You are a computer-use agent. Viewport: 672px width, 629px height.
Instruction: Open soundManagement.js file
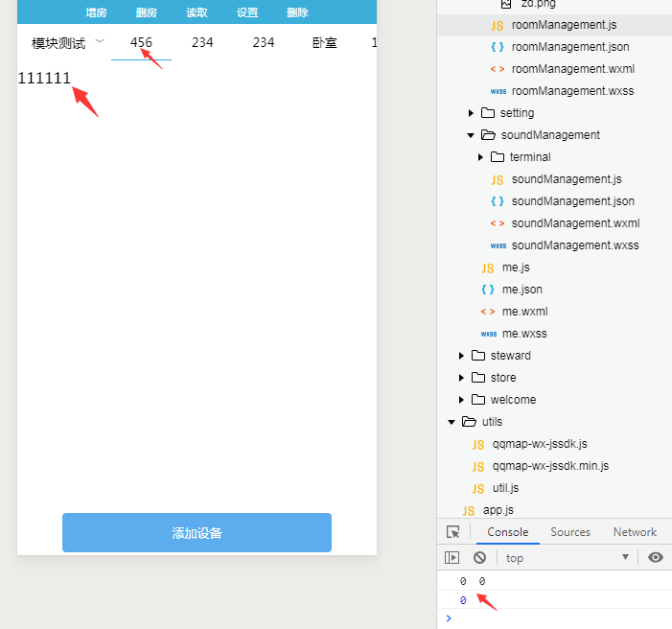(x=567, y=179)
